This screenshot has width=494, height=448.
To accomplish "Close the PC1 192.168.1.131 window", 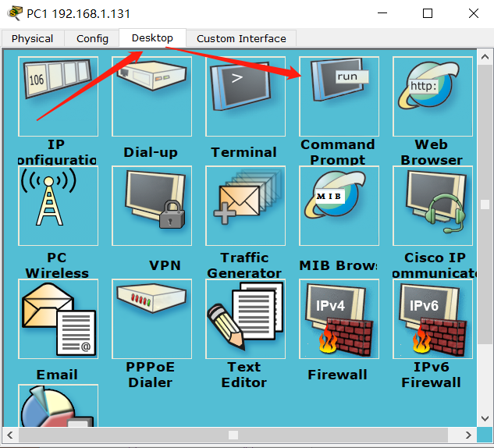I will coord(474,13).
